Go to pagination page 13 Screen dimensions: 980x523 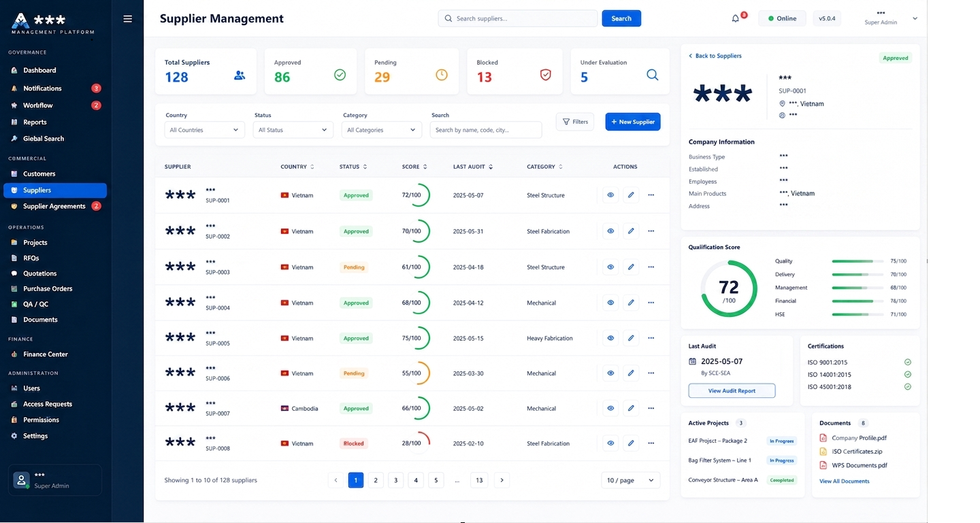point(479,480)
